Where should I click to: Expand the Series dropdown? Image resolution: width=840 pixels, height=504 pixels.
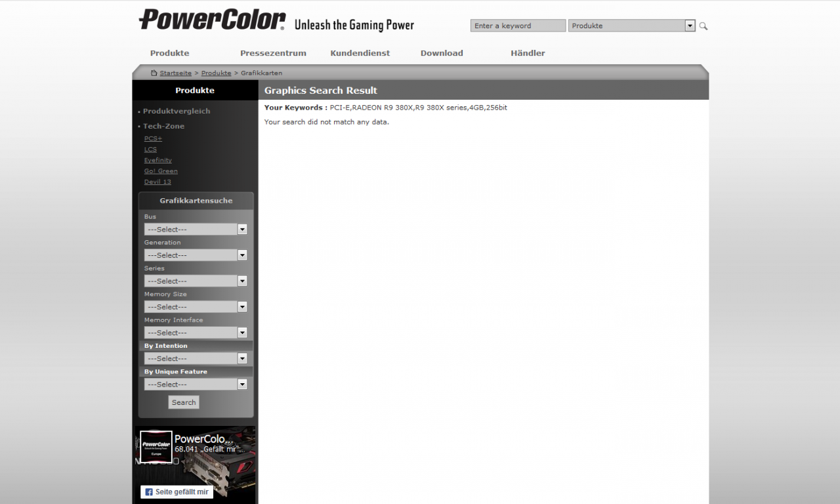(x=196, y=281)
